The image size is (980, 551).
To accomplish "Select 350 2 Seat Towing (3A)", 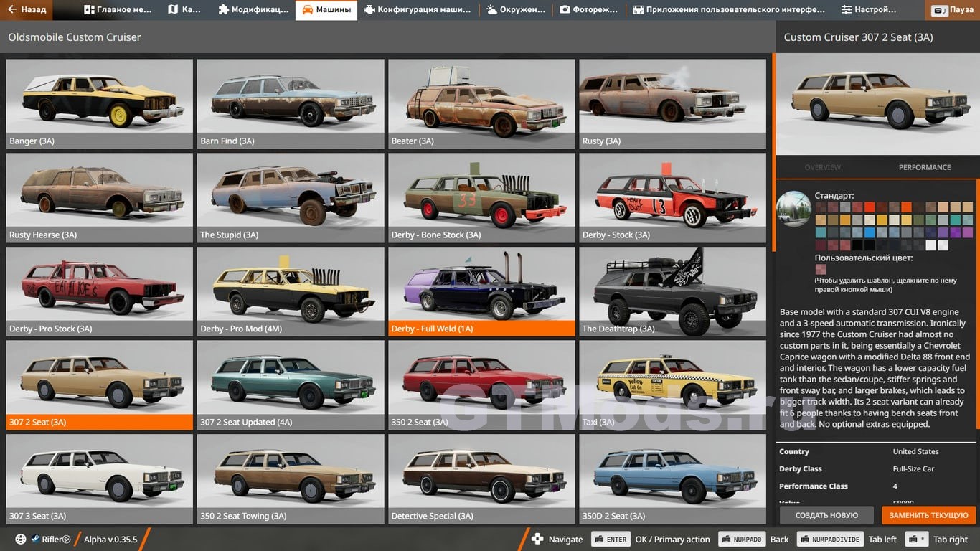I will click(291, 479).
